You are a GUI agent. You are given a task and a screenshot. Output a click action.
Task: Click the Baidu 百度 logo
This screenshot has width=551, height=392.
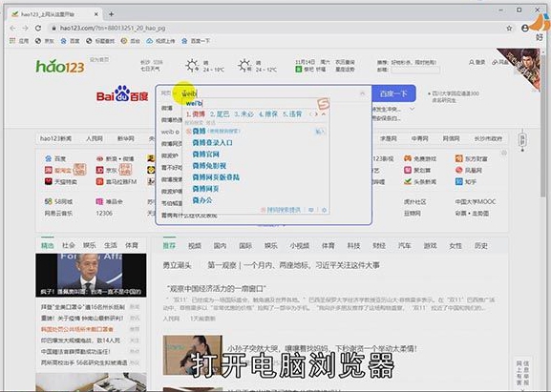click(x=122, y=93)
